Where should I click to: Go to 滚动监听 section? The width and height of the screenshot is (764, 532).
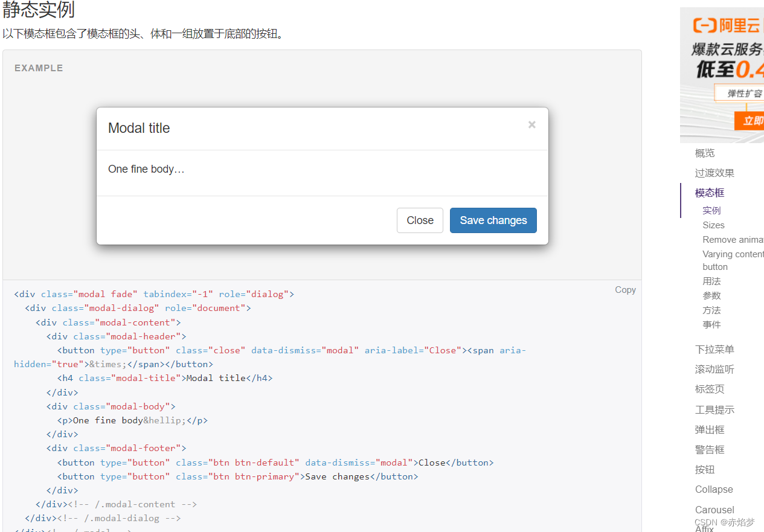(x=714, y=369)
